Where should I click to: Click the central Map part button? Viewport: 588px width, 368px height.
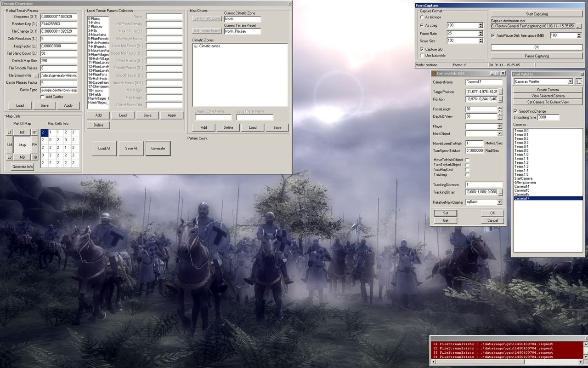(x=22, y=145)
